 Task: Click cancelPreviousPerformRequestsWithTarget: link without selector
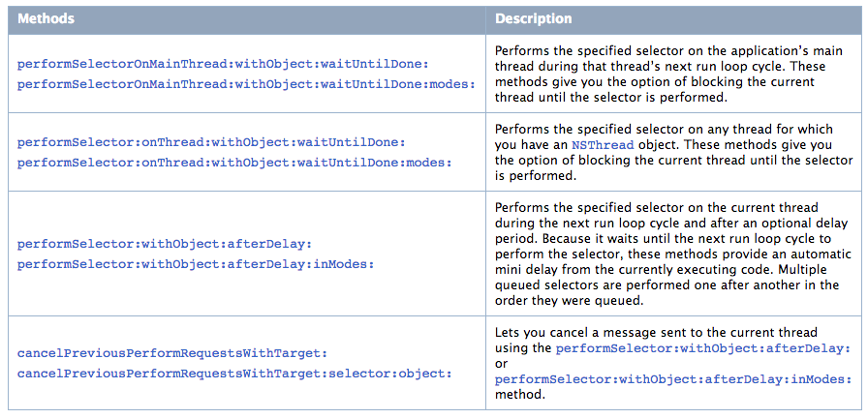click(x=172, y=353)
